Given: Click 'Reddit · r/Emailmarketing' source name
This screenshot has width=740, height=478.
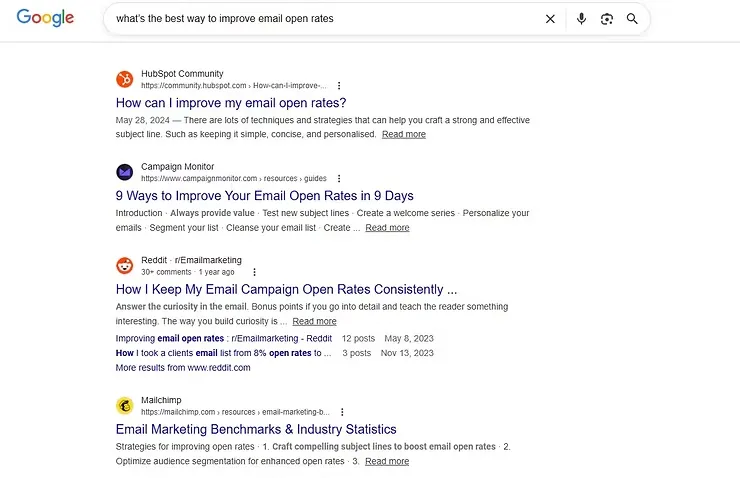Looking at the screenshot, I should tap(191, 260).
